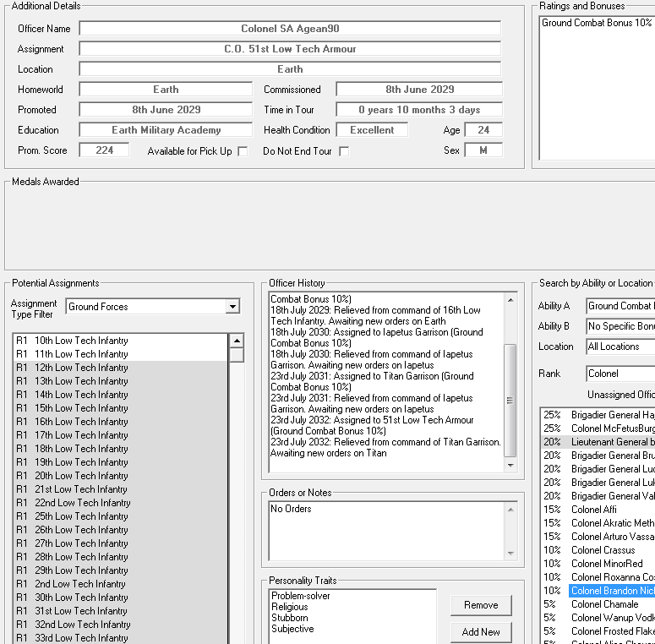
Task: Click the Officer Name field
Action: (290, 29)
